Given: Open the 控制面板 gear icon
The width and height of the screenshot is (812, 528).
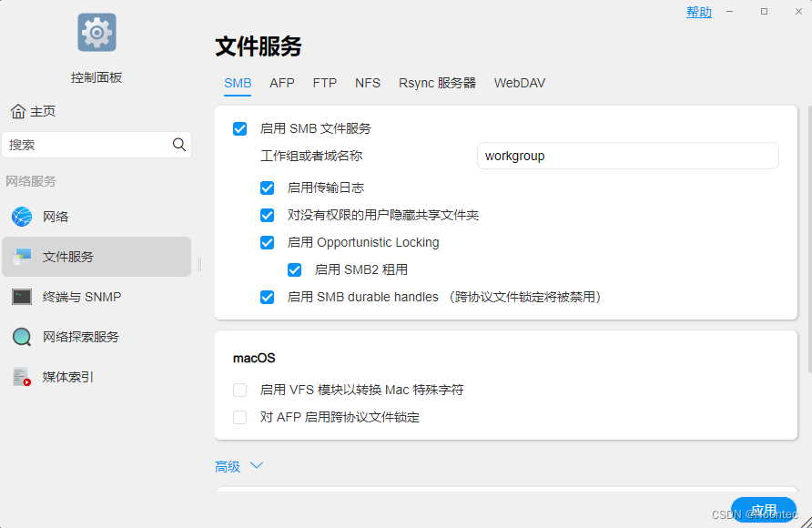Looking at the screenshot, I should pyautogui.click(x=96, y=32).
